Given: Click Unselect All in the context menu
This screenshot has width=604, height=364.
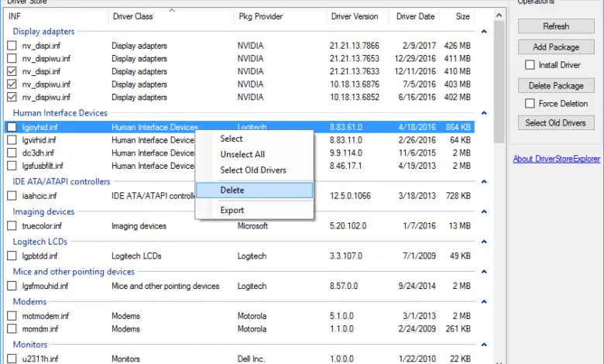Looking at the screenshot, I should (242, 155).
